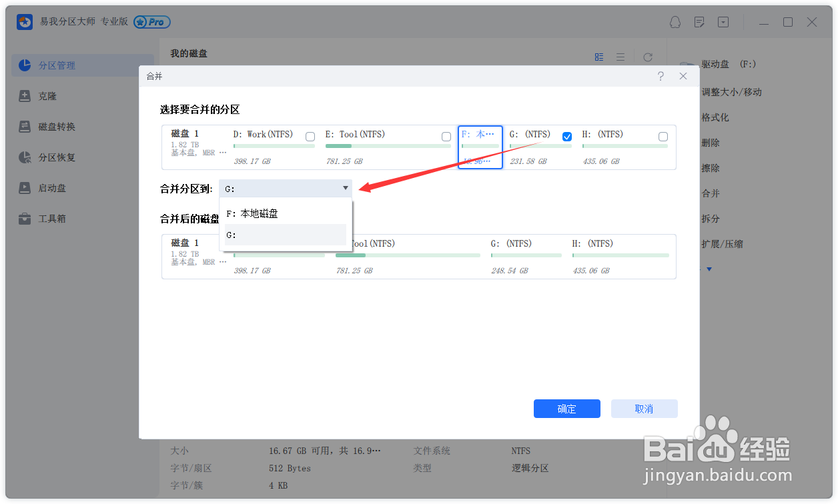The image size is (838, 504).
Task: Check the D: Work(NTFS) partition checkbox
Action: pos(310,137)
